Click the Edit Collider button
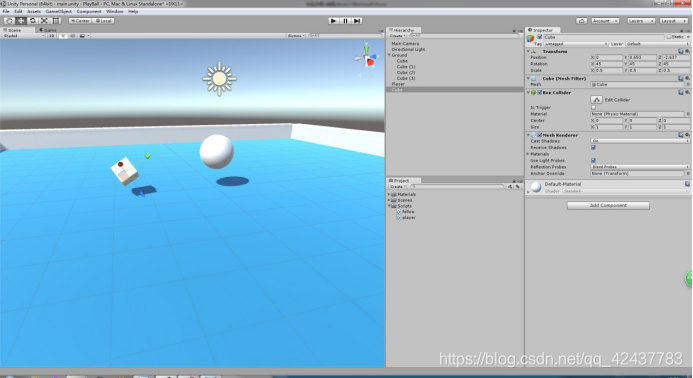Screen dimensions: 693x378 [597, 100]
